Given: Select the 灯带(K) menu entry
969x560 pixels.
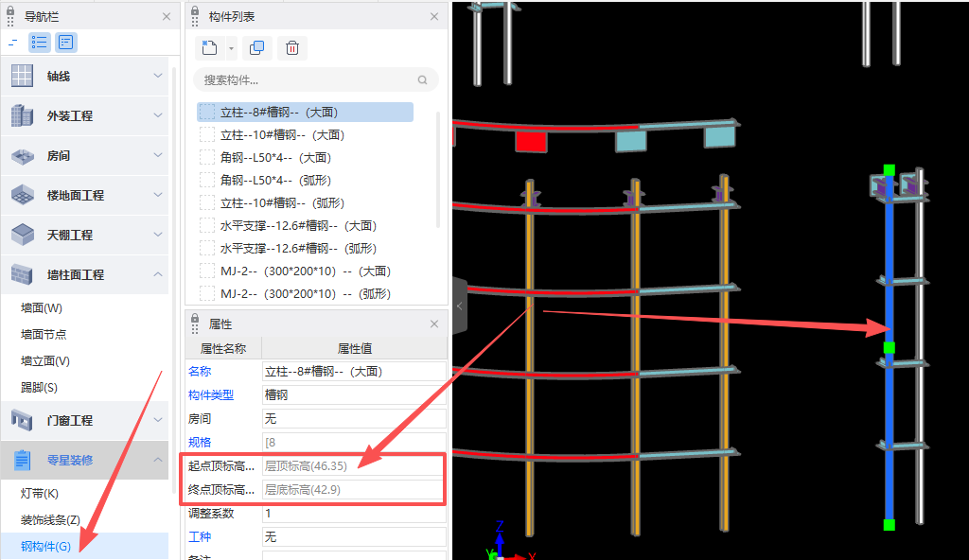Looking at the screenshot, I should 38,493.
